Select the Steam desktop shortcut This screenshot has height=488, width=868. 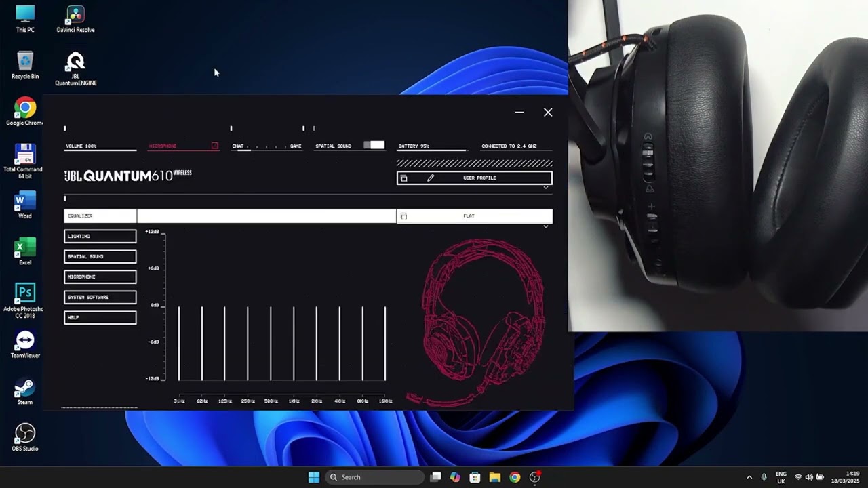[25, 391]
